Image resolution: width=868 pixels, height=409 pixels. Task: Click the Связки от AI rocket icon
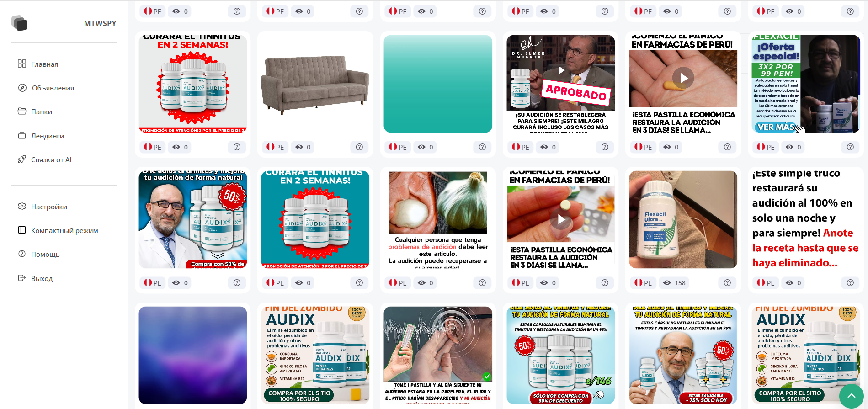22,159
